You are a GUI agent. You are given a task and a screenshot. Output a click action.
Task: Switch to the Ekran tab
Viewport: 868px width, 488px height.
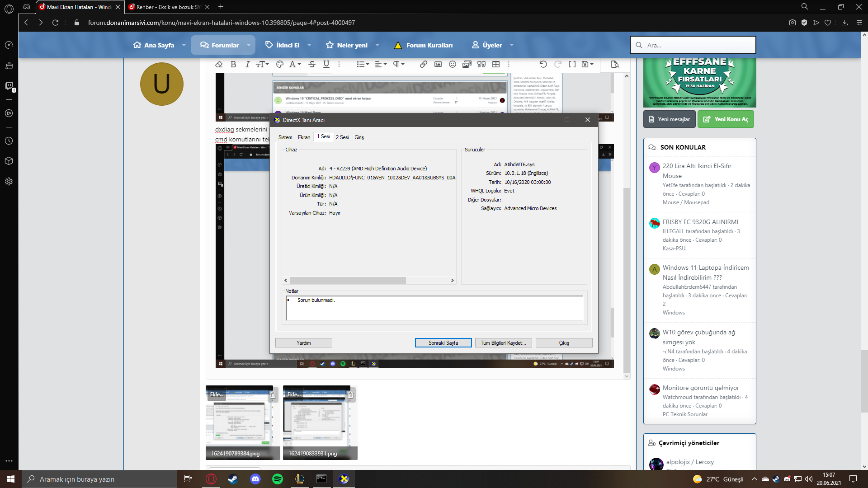click(x=304, y=137)
